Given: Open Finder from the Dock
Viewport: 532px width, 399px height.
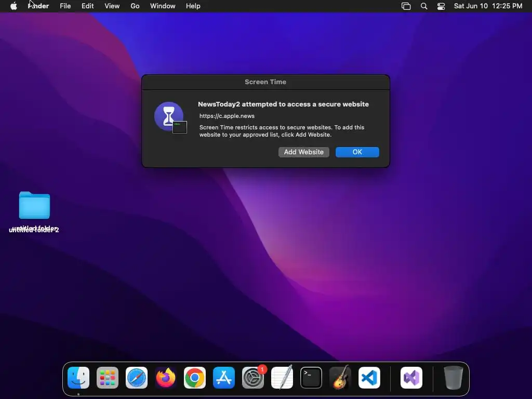Looking at the screenshot, I should pyautogui.click(x=78, y=378).
